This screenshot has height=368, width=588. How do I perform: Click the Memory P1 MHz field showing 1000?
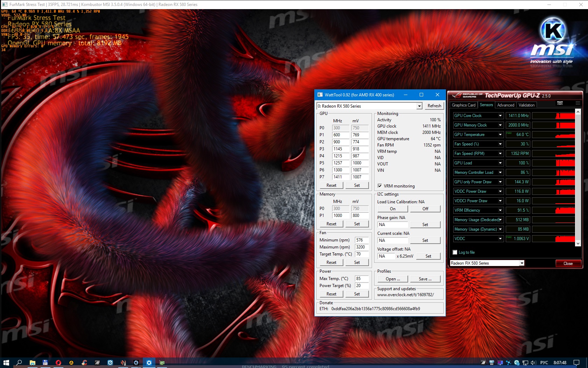click(341, 216)
